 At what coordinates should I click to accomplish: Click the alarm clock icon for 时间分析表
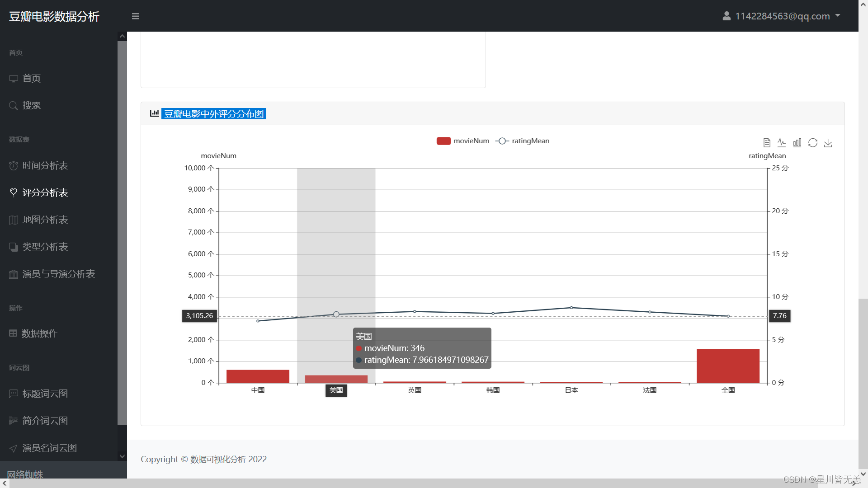tap(14, 166)
